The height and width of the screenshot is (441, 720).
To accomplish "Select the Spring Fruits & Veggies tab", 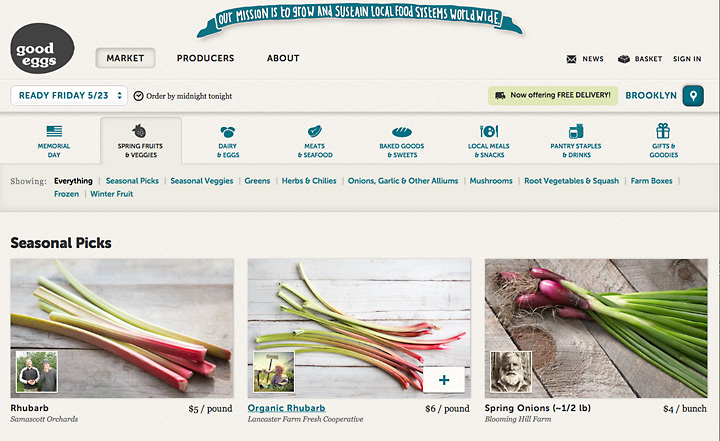I will coord(141,141).
